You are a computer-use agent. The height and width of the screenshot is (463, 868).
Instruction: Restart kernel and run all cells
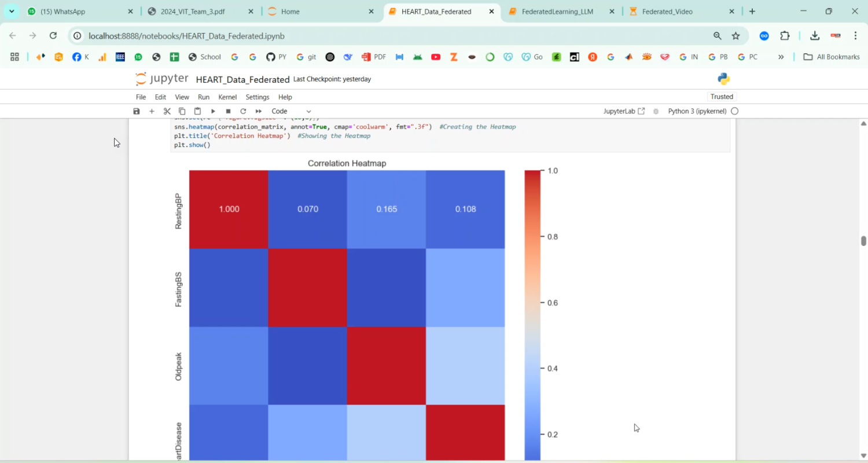pyautogui.click(x=258, y=111)
